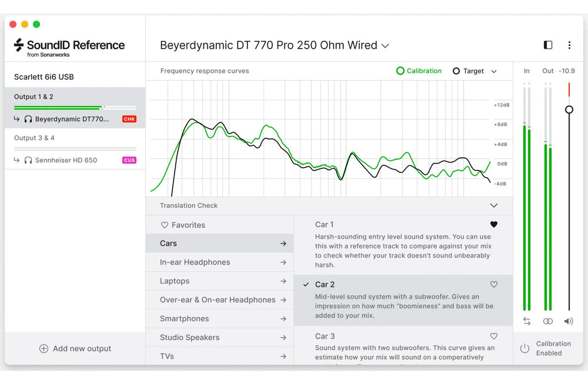Click the Output 1 & 2 level bar
This screenshot has height=392, width=588.
(75, 108)
